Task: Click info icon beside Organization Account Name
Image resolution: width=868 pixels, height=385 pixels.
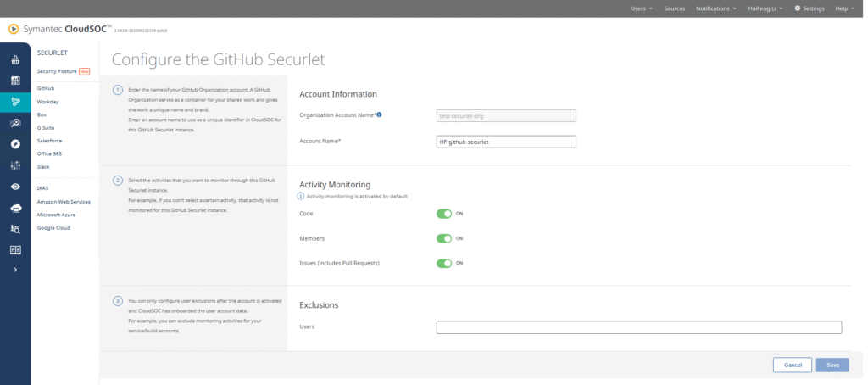Action: pos(379,114)
